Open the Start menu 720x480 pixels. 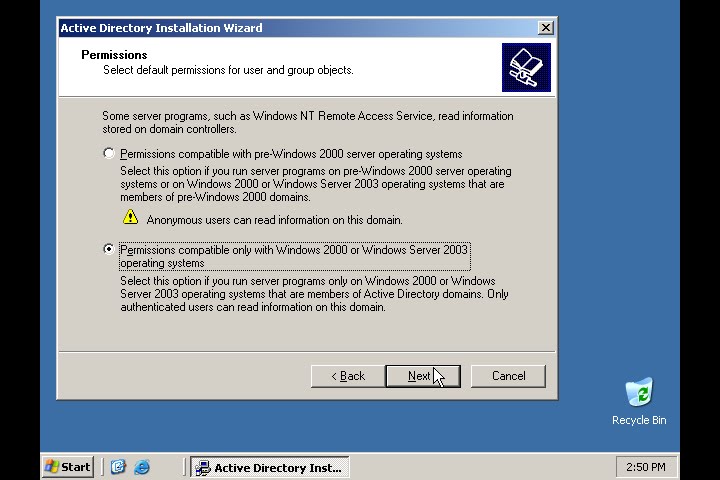tap(68, 467)
